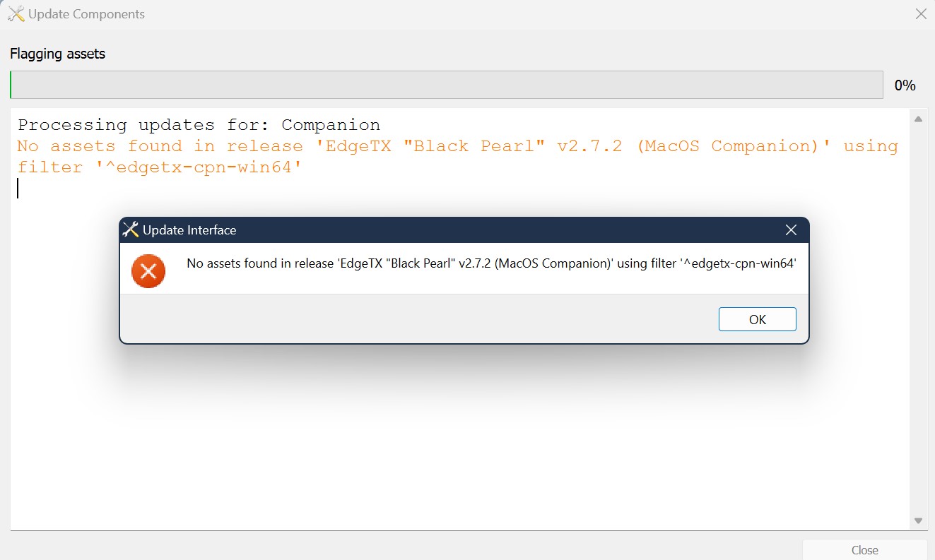Click the scrollbar up arrow
The height and width of the screenshot is (560, 935).
[x=919, y=119]
